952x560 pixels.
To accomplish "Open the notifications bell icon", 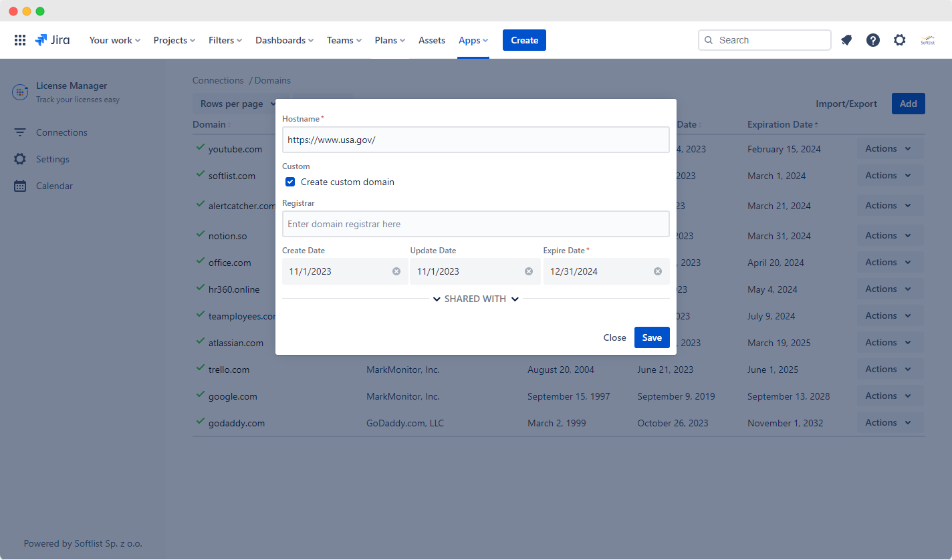I will (x=846, y=40).
